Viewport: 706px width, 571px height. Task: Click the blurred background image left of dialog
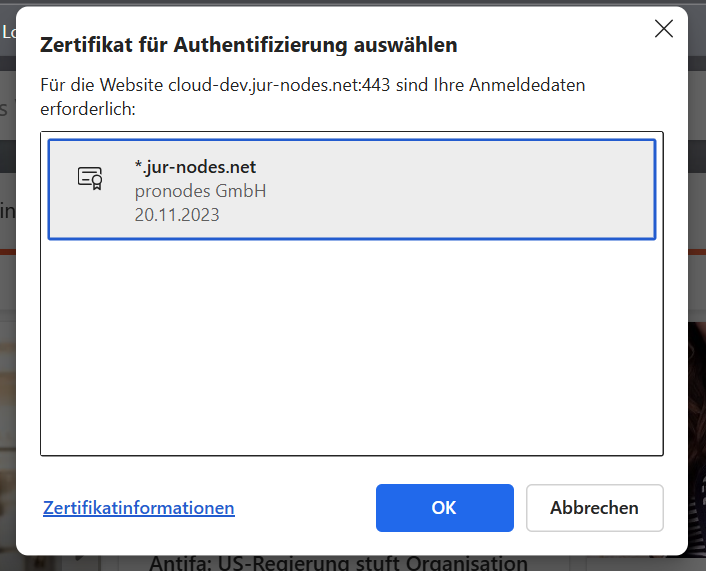click(7, 400)
